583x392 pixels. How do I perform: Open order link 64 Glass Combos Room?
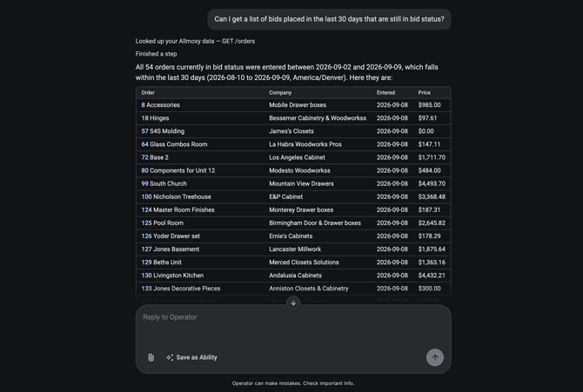174,144
